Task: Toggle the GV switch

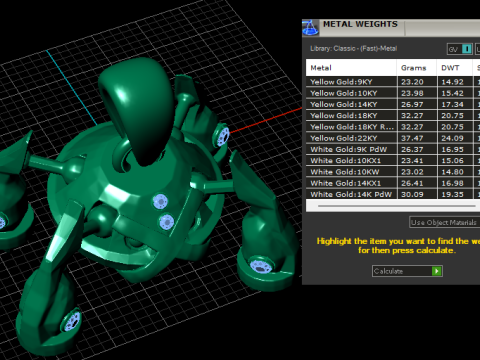Action: click(x=460, y=49)
